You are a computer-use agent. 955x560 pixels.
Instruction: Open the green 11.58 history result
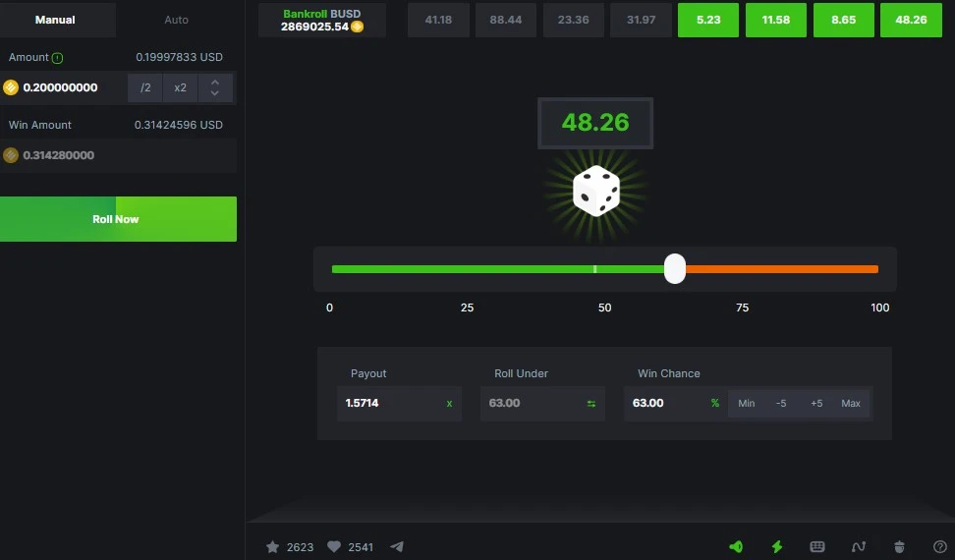coord(776,20)
